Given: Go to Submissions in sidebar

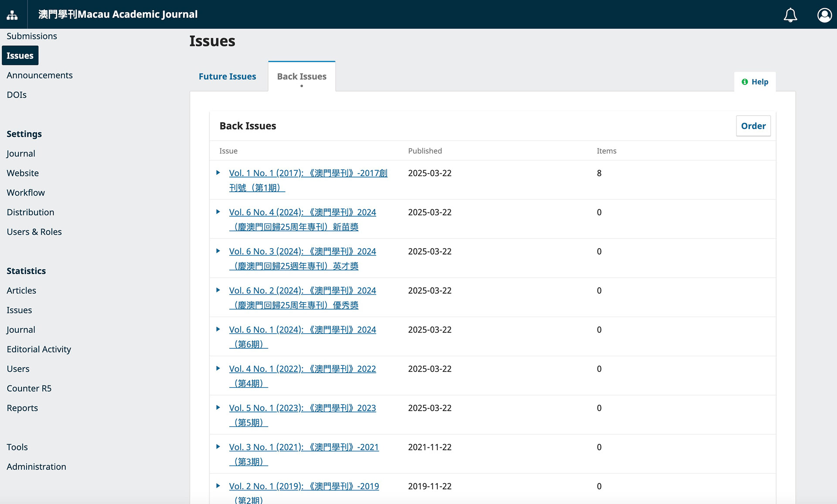Looking at the screenshot, I should [x=32, y=36].
